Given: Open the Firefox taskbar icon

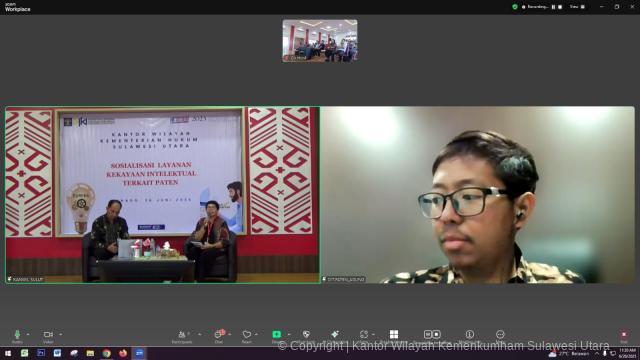Looking at the screenshot, I should tap(123, 353).
